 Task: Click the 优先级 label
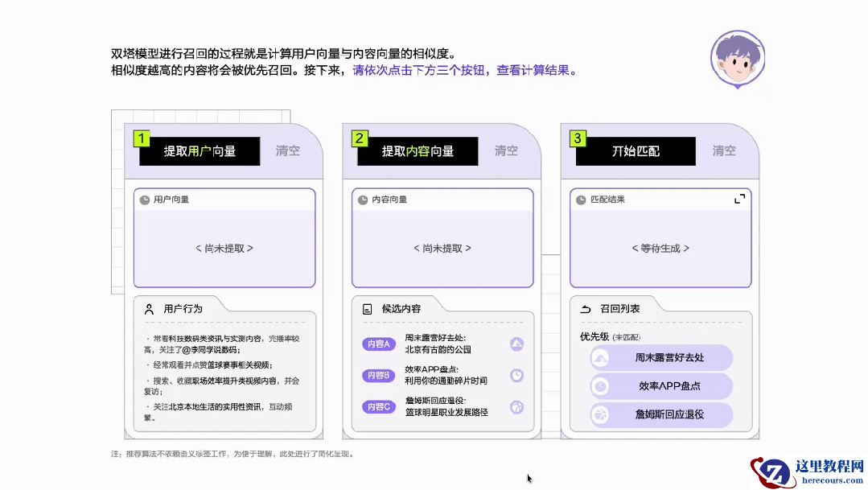pos(594,336)
